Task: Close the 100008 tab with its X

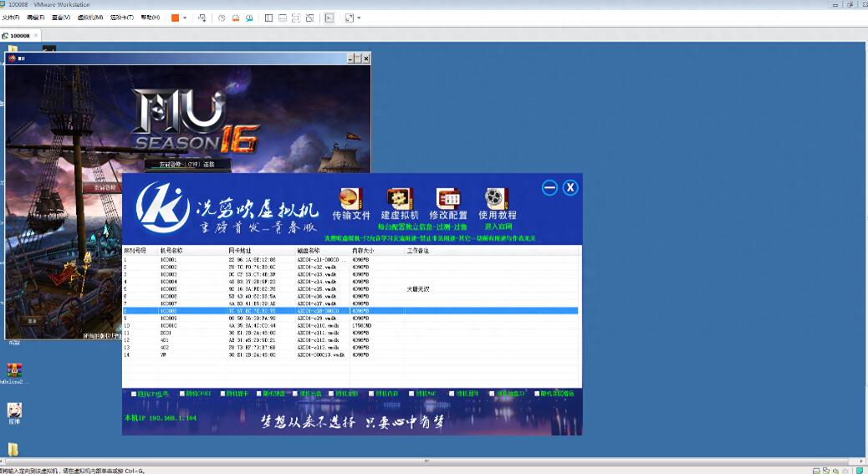Action: [37, 35]
